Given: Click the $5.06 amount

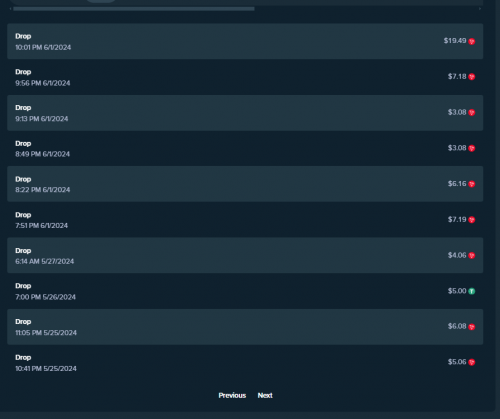Looking at the screenshot, I should [457, 362].
